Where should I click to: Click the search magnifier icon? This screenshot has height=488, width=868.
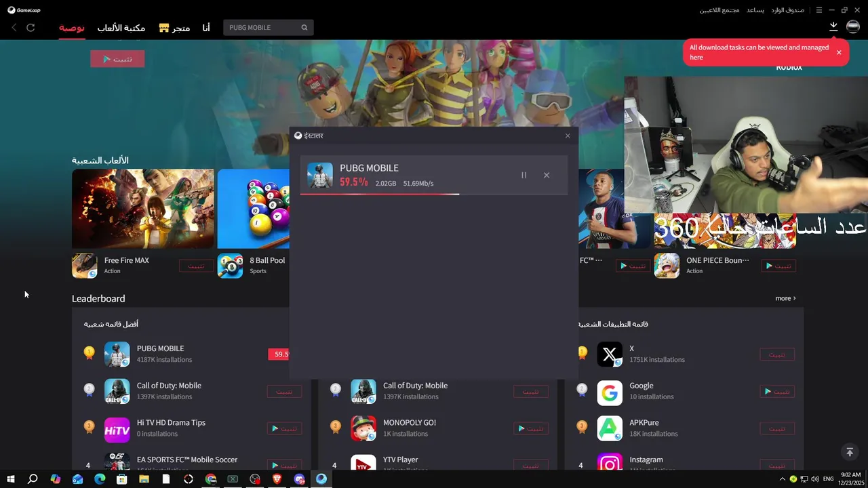point(304,27)
